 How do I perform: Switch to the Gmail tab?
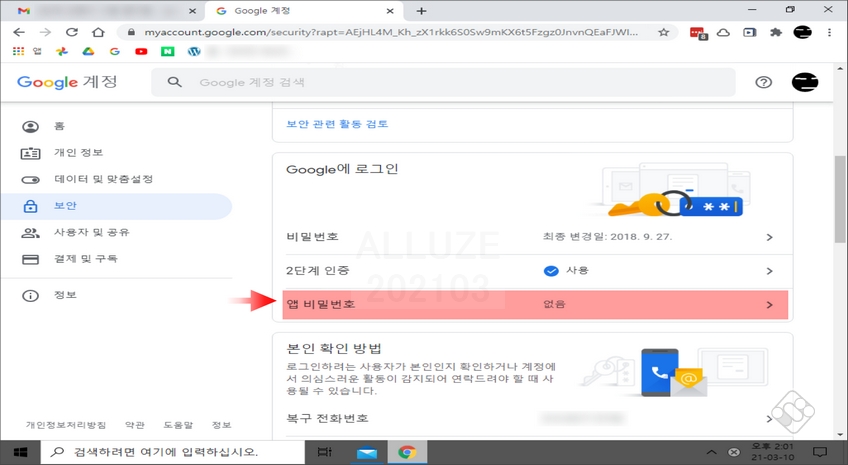[103, 11]
